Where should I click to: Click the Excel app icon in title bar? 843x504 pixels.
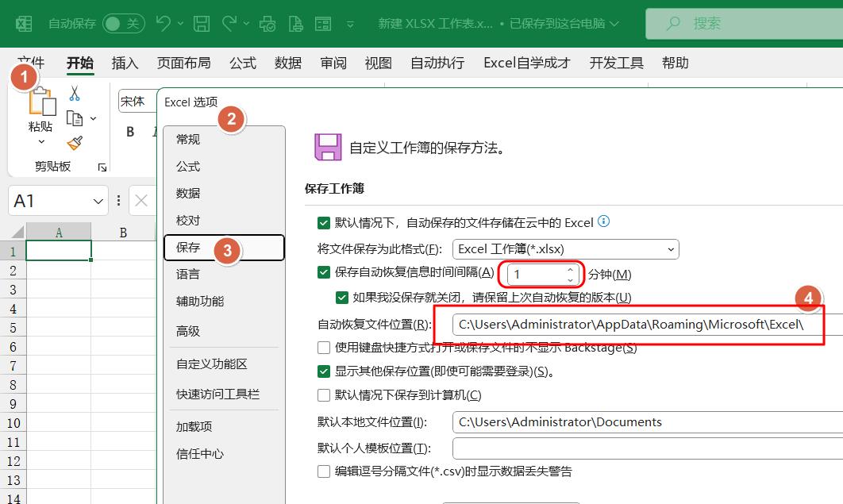24,24
